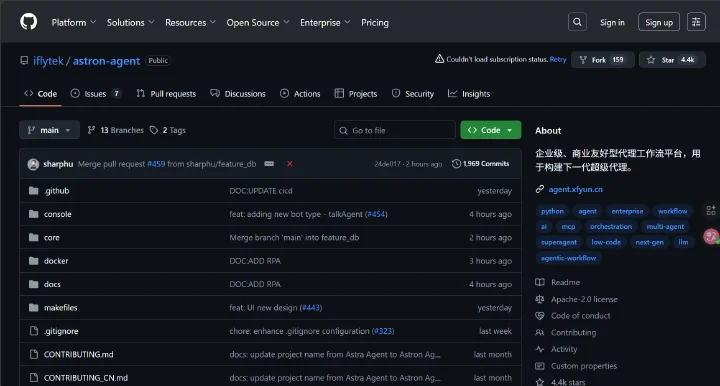Open the Readme book icon link
The width and height of the screenshot is (720, 386).
(540, 282)
